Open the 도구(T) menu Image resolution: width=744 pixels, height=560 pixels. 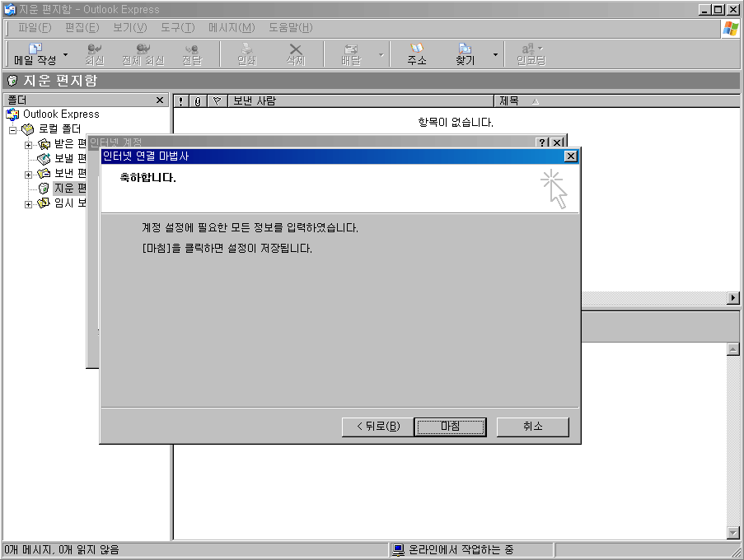tap(177, 28)
